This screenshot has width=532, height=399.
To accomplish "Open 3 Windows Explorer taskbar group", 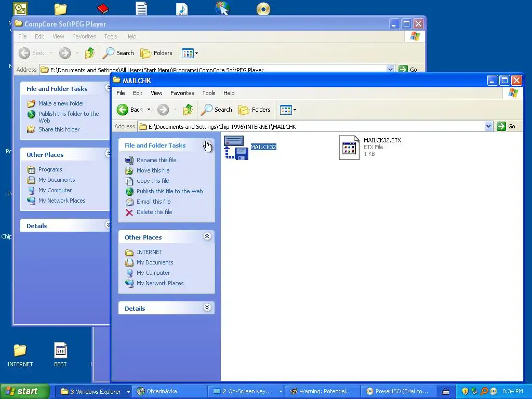I will click(95, 392).
